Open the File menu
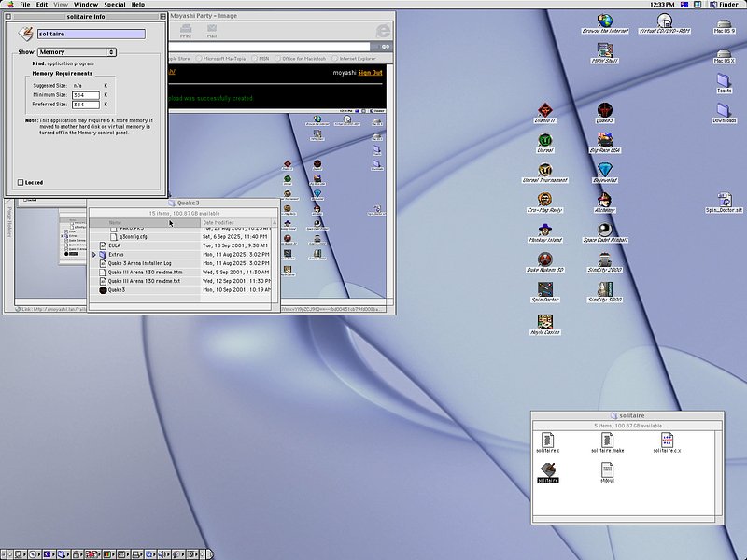The width and height of the screenshot is (747, 560). pos(25,5)
